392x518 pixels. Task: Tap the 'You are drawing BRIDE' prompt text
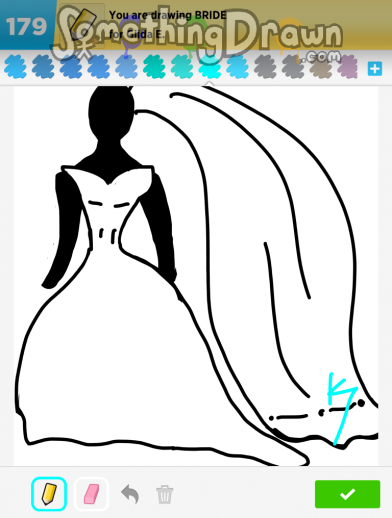(168, 15)
